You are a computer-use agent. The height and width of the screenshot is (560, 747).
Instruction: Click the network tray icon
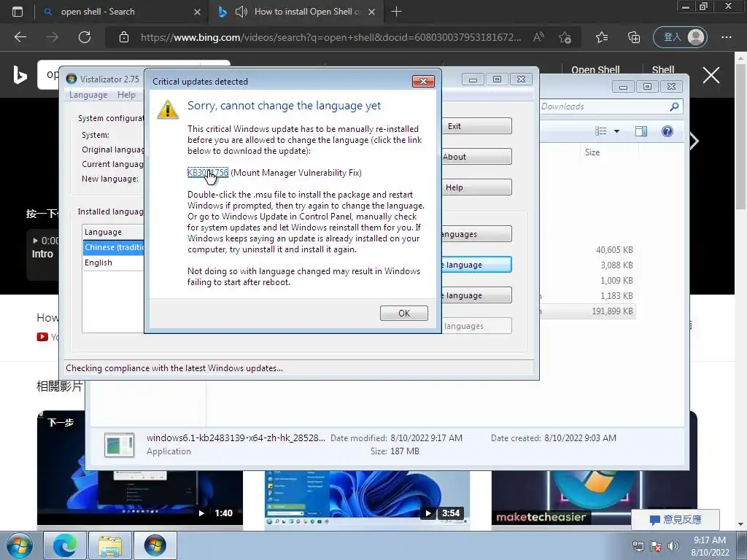point(638,546)
